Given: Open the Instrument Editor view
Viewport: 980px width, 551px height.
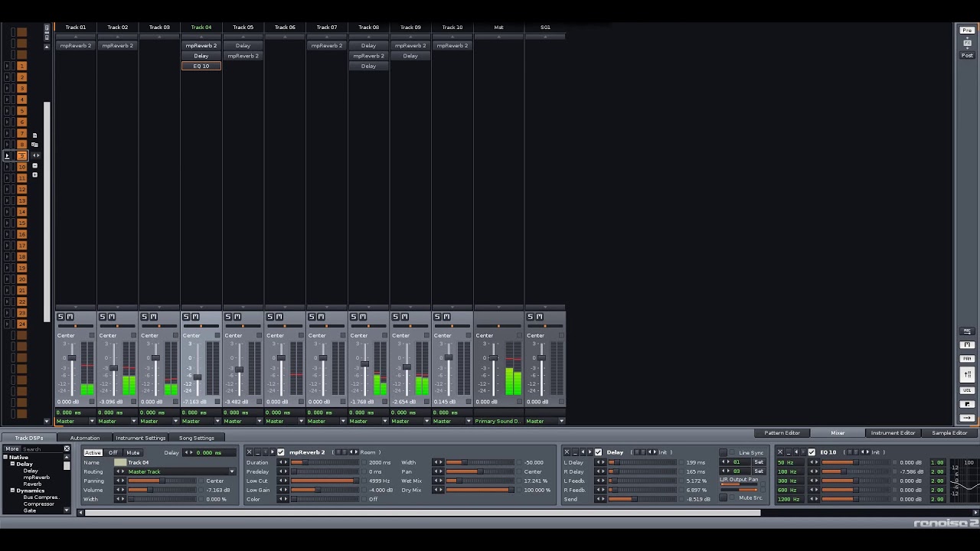Looking at the screenshot, I should (x=893, y=433).
